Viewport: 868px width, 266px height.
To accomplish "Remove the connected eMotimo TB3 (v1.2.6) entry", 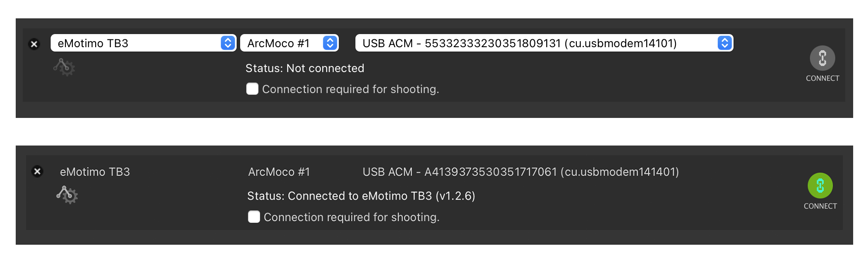I will [38, 172].
